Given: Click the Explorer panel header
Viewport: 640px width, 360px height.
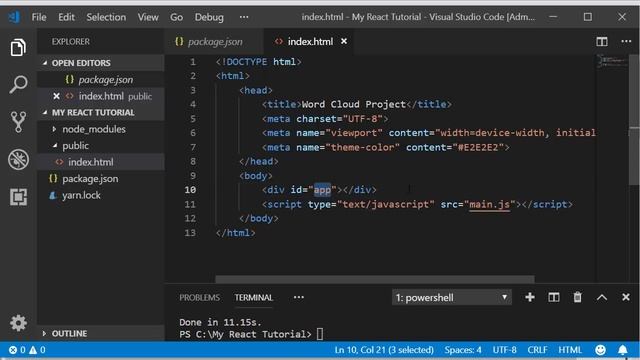Looking at the screenshot, I should 70,42.
